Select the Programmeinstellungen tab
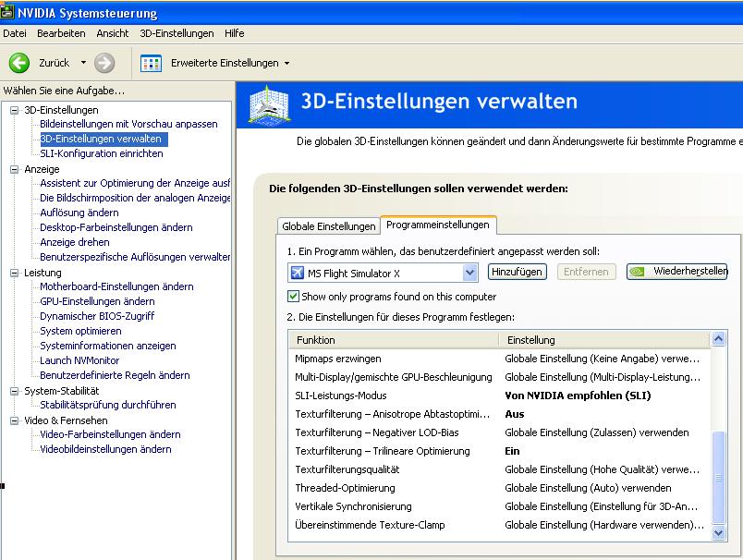Viewport: 743px width, 560px height. (x=438, y=225)
